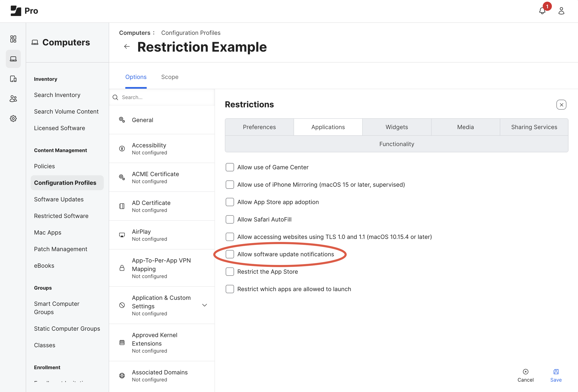Open Software Updates in the sidebar

coord(59,199)
